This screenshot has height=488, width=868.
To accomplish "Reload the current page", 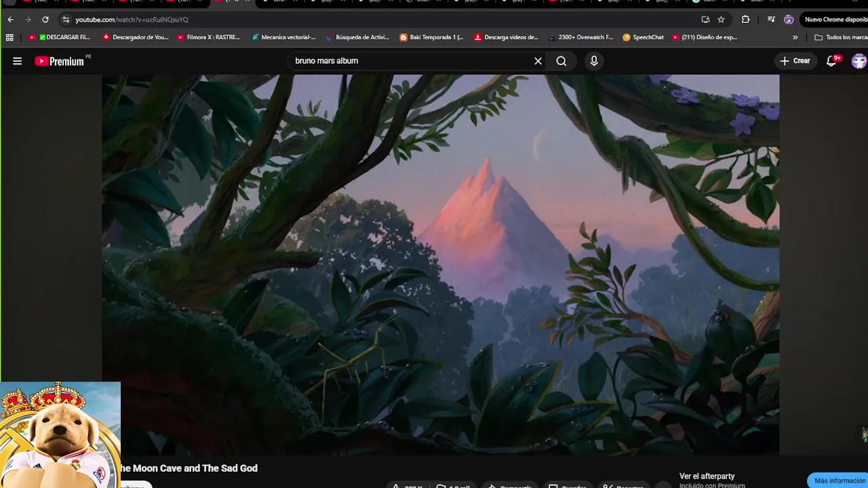I will click(45, 20).
